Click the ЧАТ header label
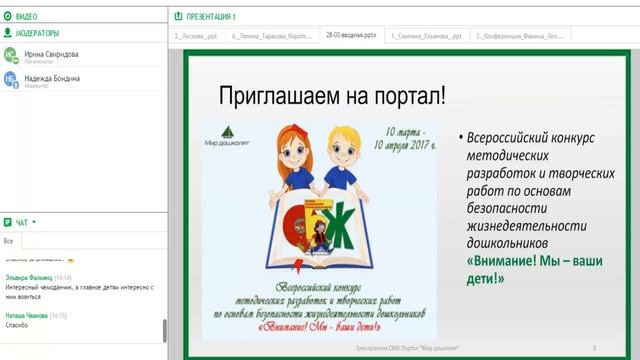Viewport: 640px width, 360px height. click(22, 222)
